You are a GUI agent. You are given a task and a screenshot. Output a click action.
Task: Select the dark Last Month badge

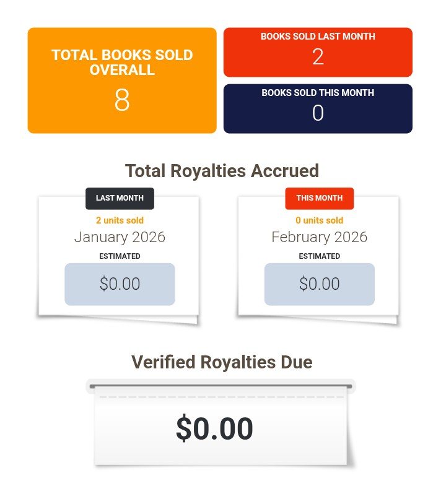pyautogui.click(x=120, y=198)
